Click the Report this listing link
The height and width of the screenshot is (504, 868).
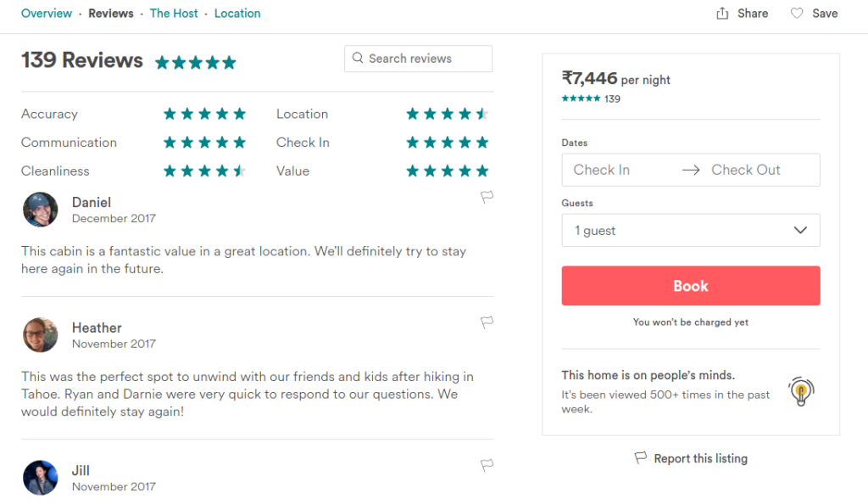click(x=700, y=458)
